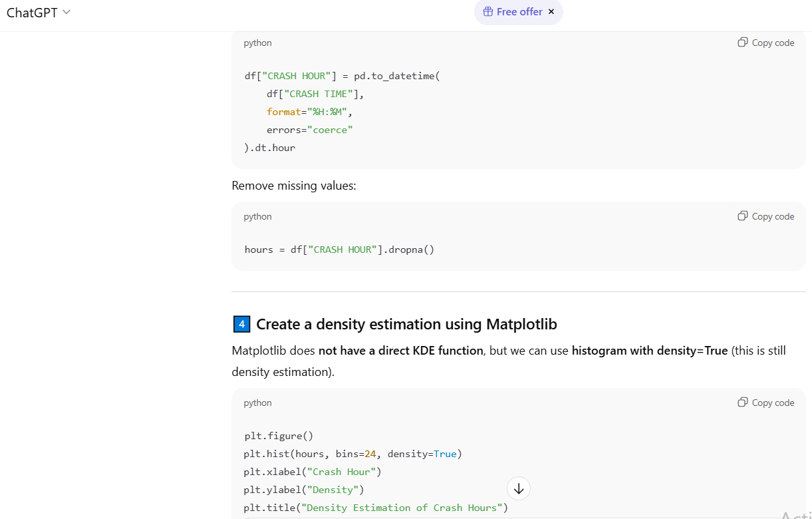812x519 pixels.
Task: Click copy icon for the dropna code block
Action: point(743,216)
